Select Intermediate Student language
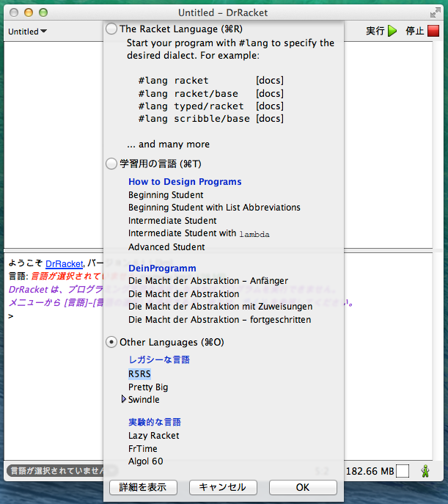448x504 pixels. (x=172, y=221)
